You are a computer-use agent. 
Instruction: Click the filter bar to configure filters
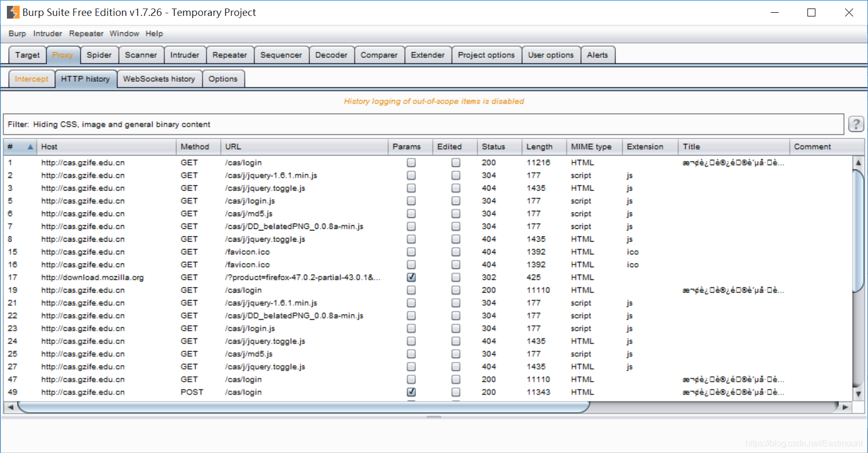click(x=423, y=124)
